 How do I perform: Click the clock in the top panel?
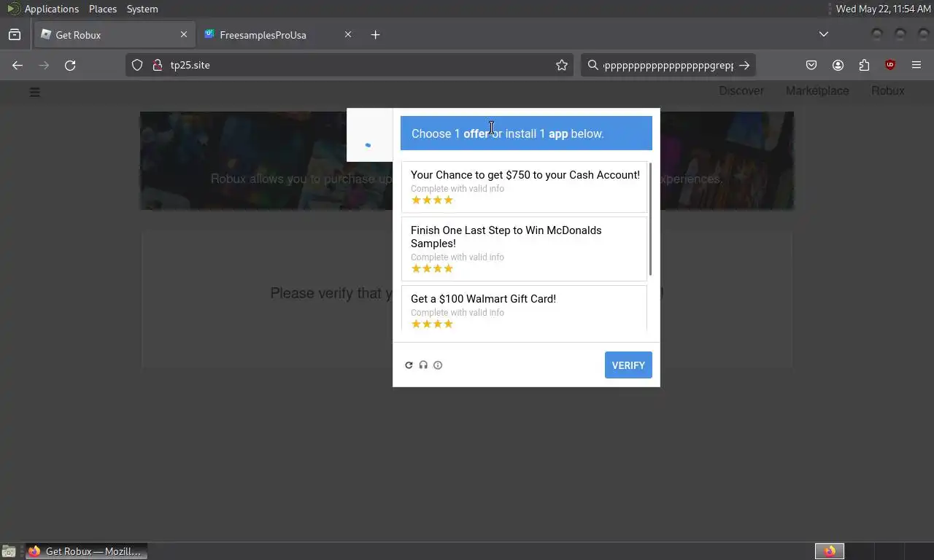(883, 9)
